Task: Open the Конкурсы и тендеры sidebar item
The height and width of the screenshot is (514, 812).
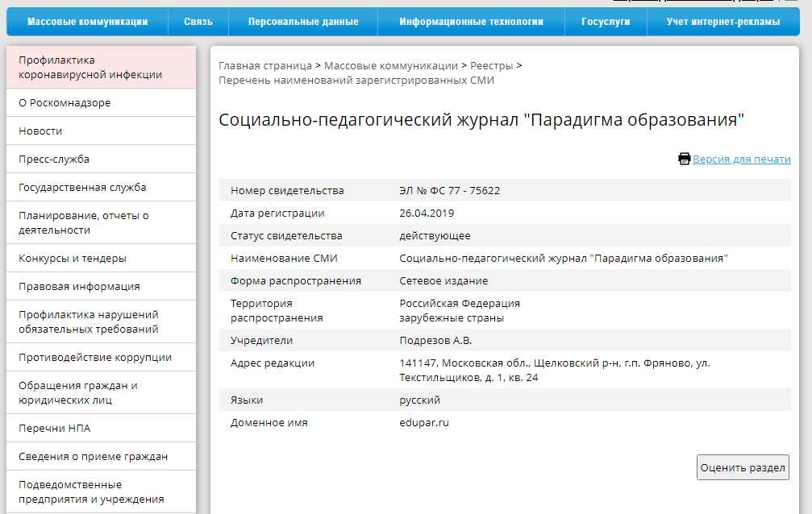Action: pyautogui.click(x=102, y=259)
